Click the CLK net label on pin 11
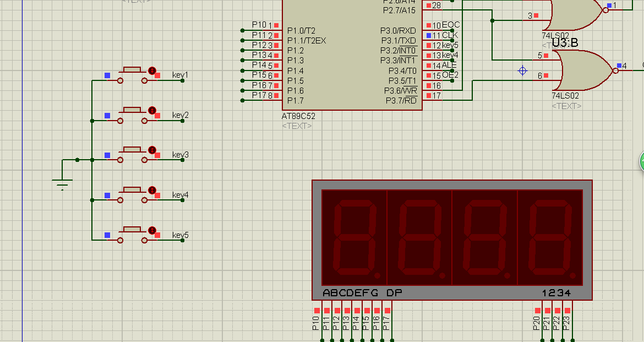644x342 pixels. pyautogui.click(x=450, y=35)
